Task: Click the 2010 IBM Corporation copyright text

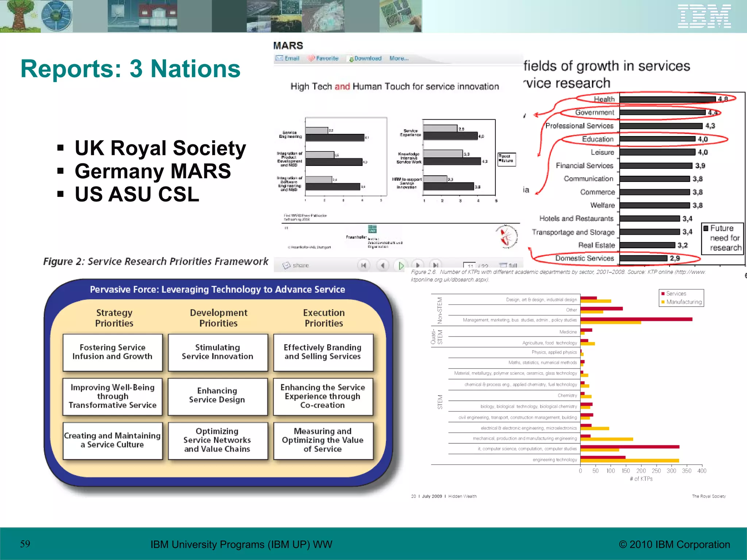Action: 674,544
